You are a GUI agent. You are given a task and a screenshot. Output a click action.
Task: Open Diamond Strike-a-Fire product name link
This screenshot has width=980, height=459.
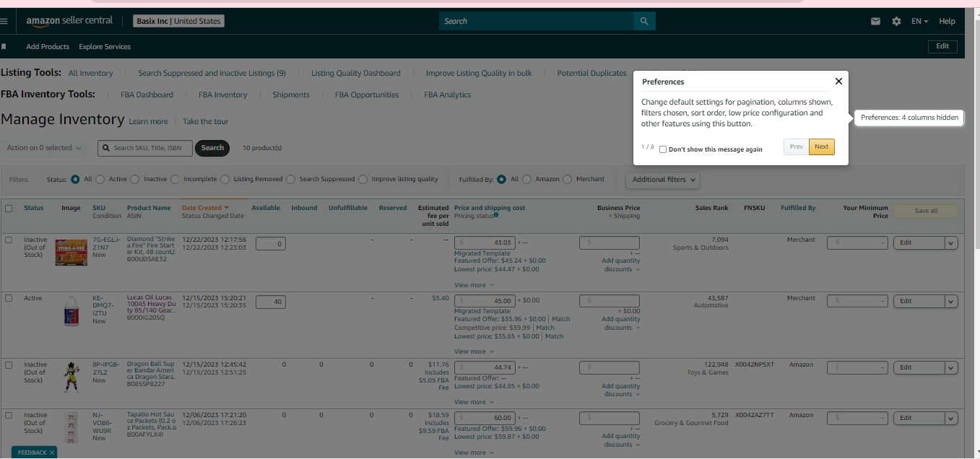[151, 247]
